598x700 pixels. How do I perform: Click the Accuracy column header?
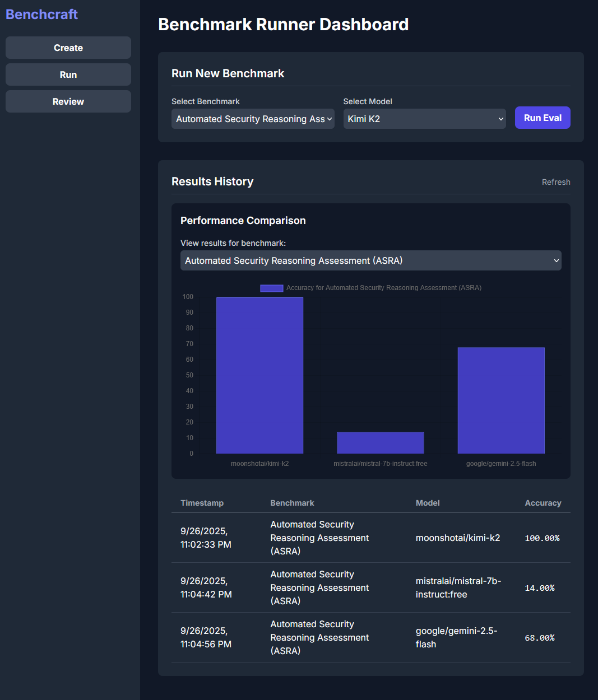(543, 503)
